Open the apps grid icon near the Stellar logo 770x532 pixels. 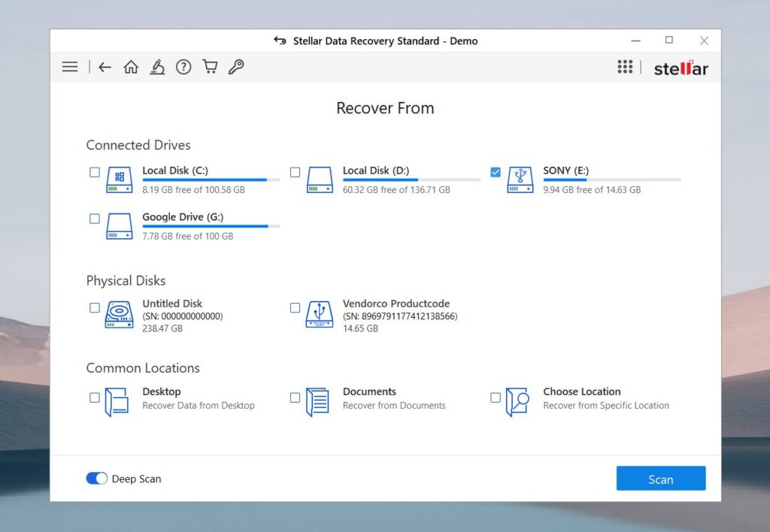tap(625, 67)
